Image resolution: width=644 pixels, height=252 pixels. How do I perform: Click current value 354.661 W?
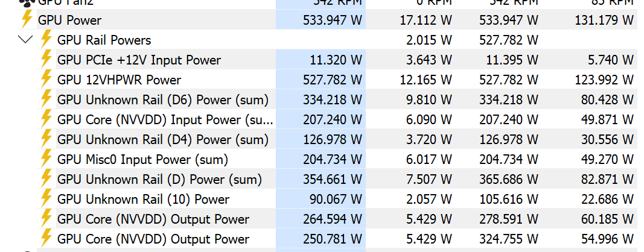coord(333,180)
